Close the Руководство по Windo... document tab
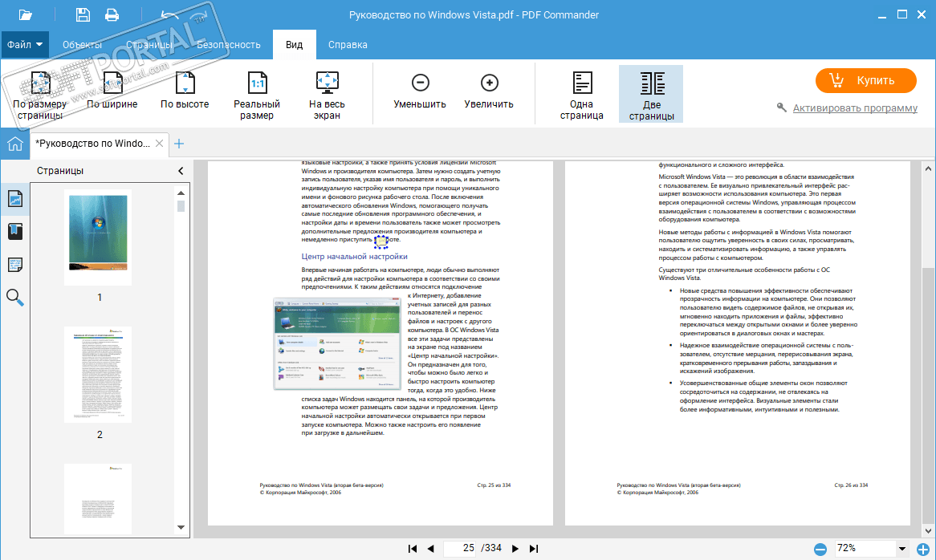Image resolution: width=936 pixels, height=560 pixels. click(160, 144)
